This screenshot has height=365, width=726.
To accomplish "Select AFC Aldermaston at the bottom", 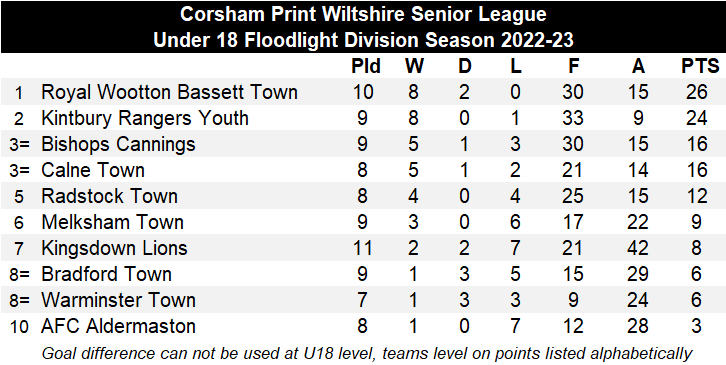I will [118, 326].
